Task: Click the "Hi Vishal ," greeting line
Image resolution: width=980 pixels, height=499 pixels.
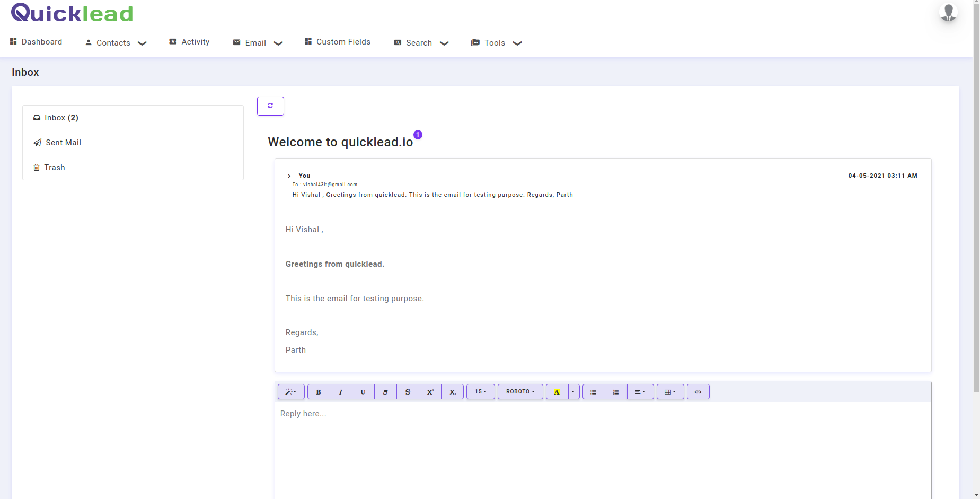Action: (304, 230)
